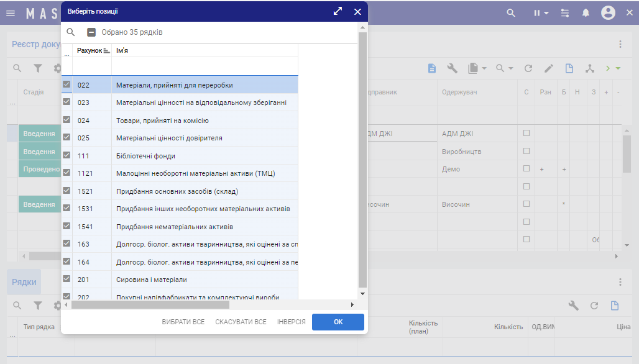
Task: Open the hamburger menu in the app header
Action: point(11,12)
